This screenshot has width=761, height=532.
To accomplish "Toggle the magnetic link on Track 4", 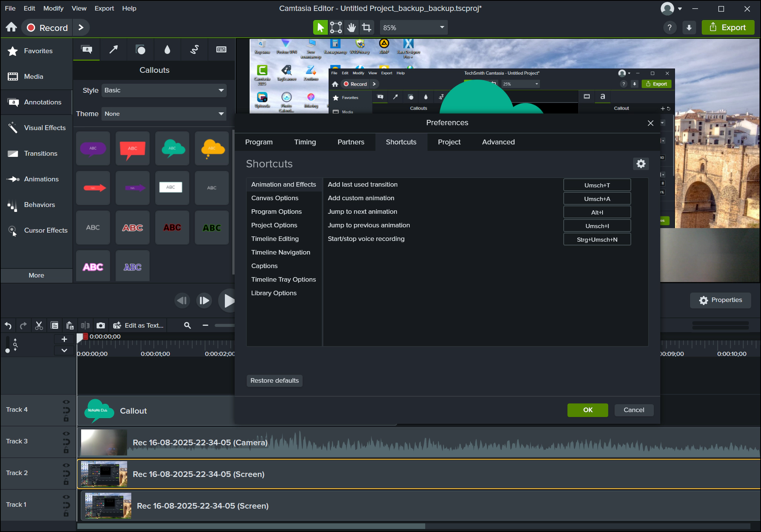I will point(66,410).
